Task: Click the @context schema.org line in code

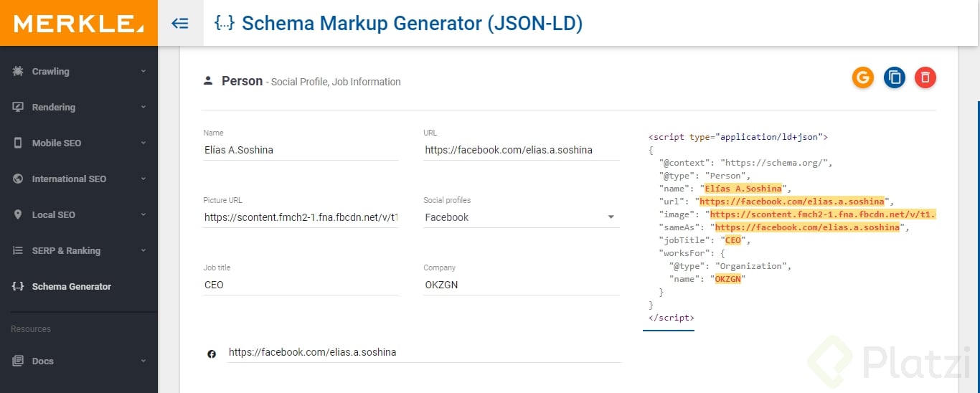Action: click(745, 163)
